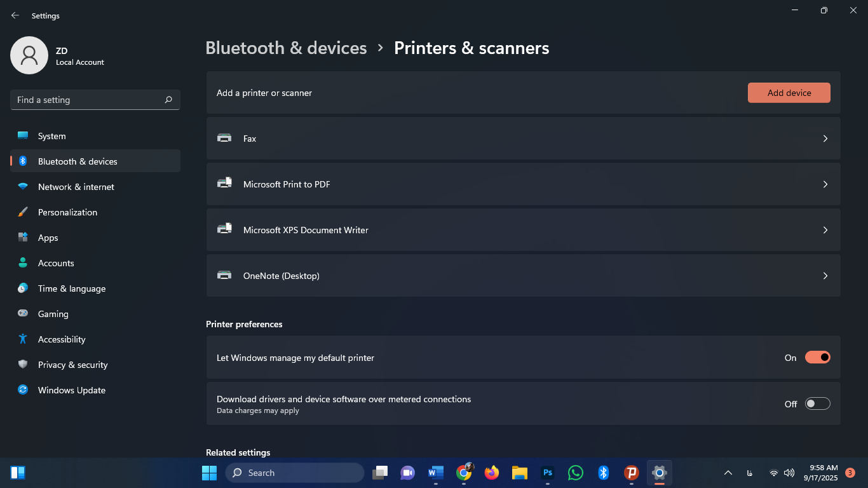868x488 pixels.
Task: Click the Find a setting search box
Action: pos(86,100)
